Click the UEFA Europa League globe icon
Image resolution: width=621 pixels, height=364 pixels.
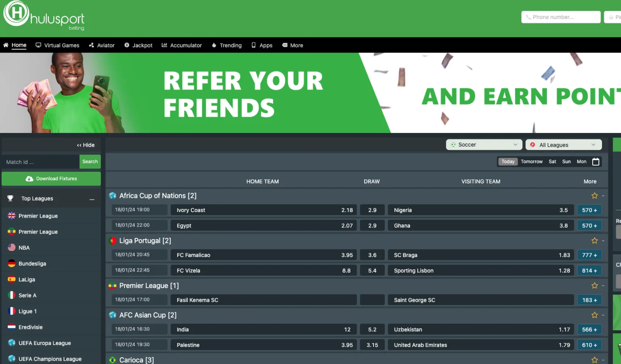coord(12,343)
